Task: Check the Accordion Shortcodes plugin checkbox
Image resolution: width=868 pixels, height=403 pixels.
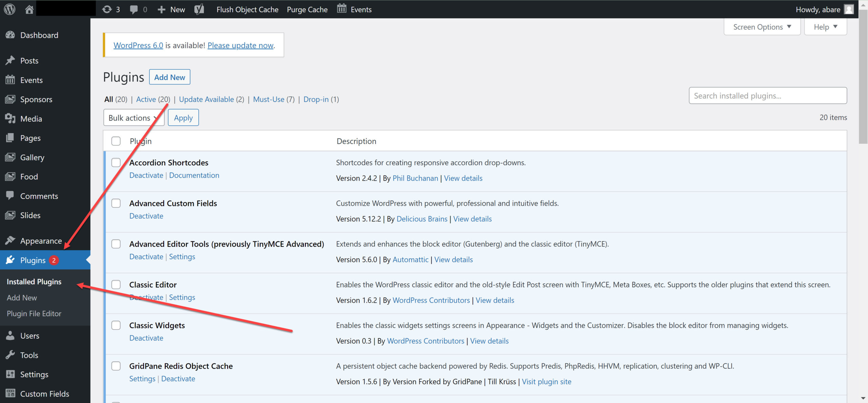Action: 116,163
